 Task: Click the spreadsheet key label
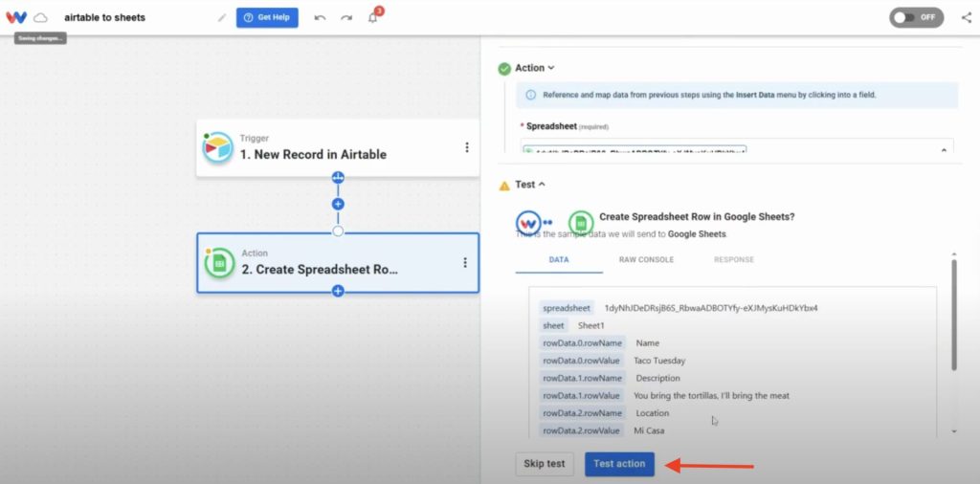[x=567, y=308]
